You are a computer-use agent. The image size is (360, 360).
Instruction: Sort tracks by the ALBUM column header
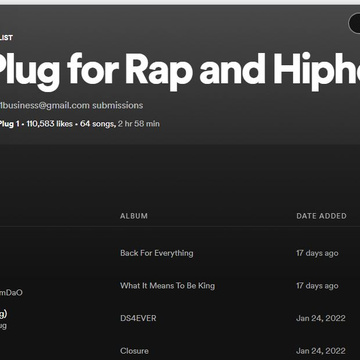(134, 216)
